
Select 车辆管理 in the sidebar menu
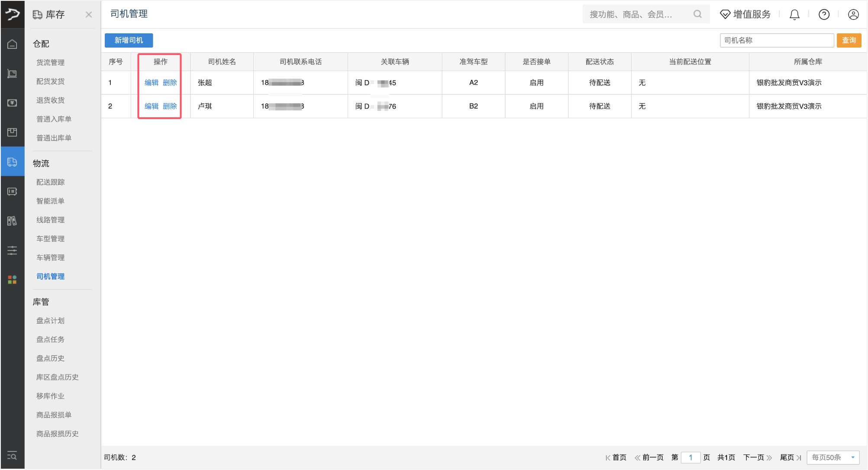[50, 258]
